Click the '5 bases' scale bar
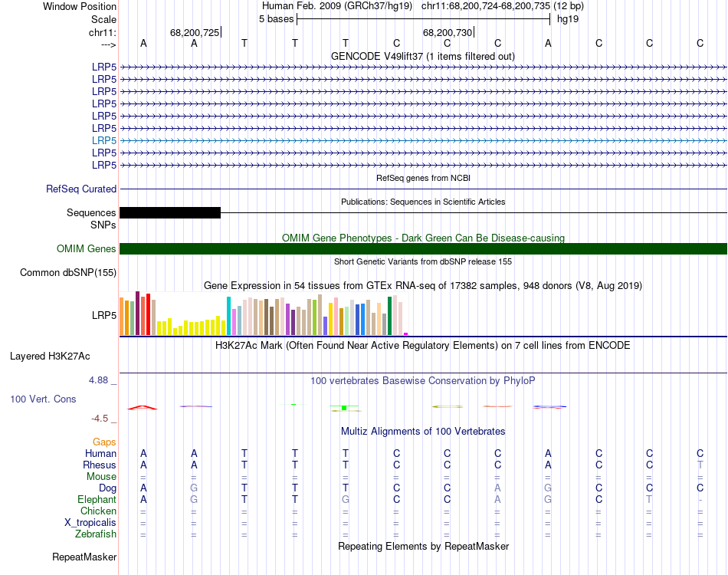 tap(423, 19)
